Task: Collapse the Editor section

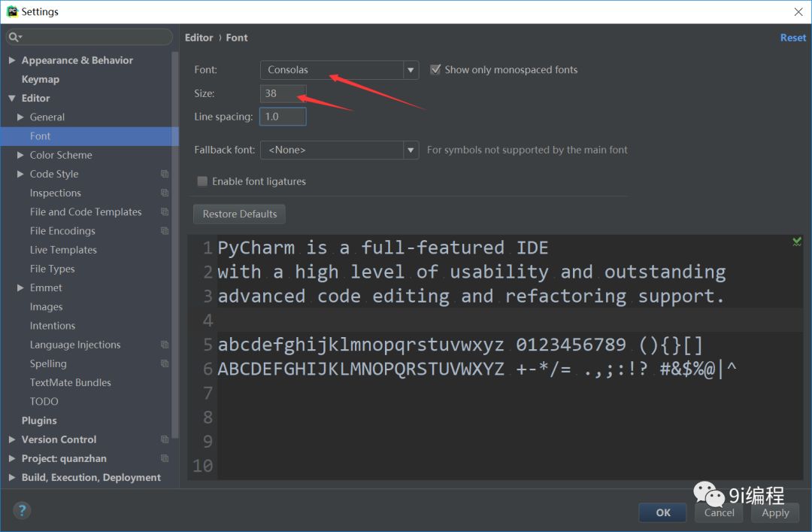Action: [x=12, y=98]
